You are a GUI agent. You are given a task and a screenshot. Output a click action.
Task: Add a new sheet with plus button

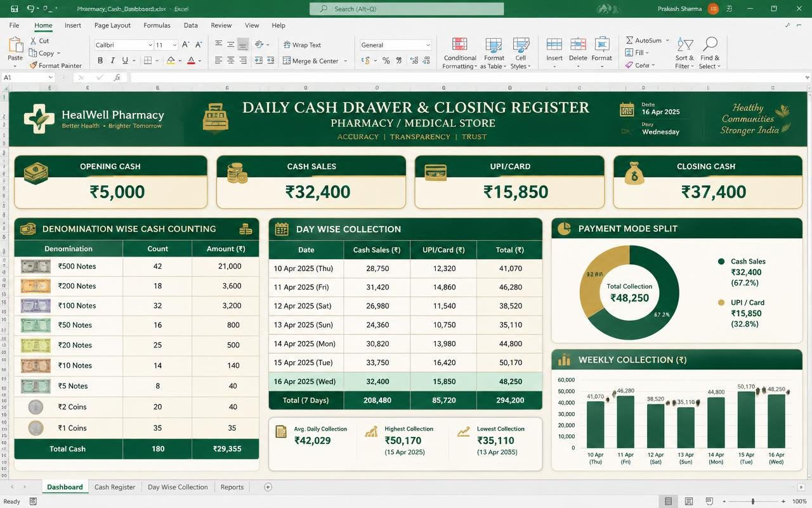tap(268, 487)
